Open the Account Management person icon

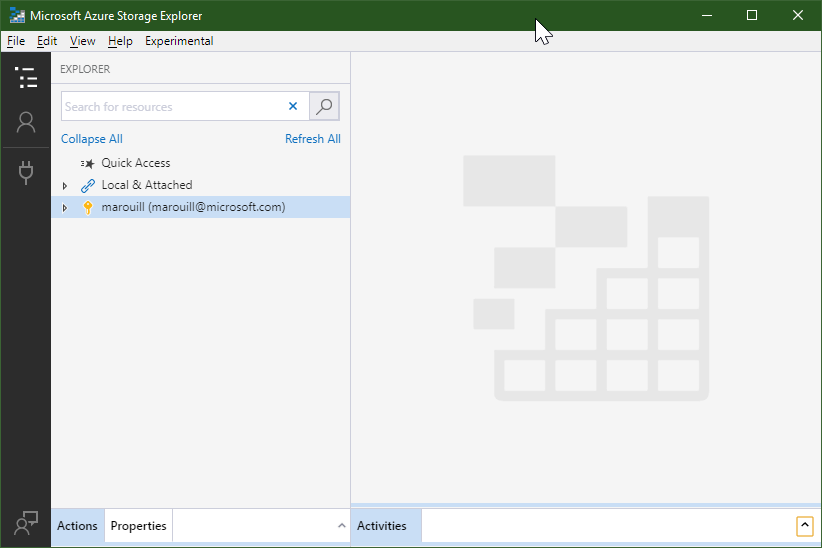(x=26, y=123)
